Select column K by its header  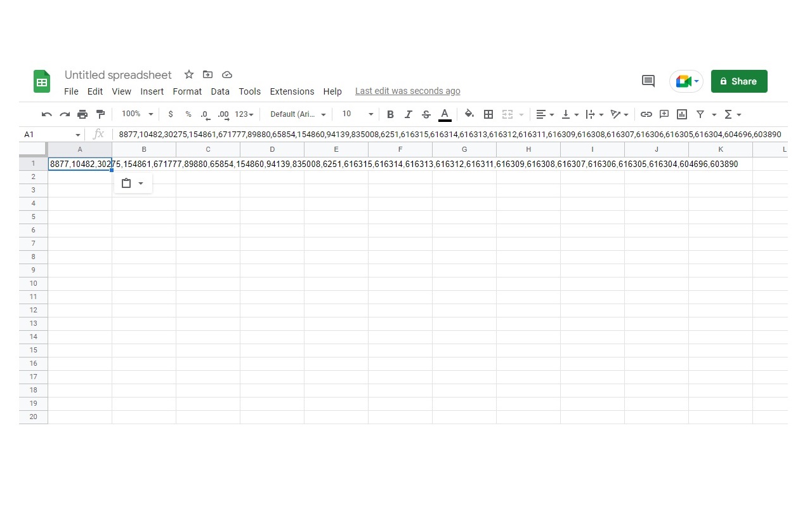coord(721,149)
